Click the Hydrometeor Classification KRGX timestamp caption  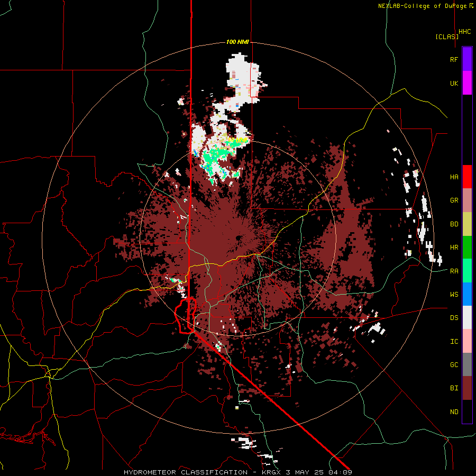(x=238, y=472)
